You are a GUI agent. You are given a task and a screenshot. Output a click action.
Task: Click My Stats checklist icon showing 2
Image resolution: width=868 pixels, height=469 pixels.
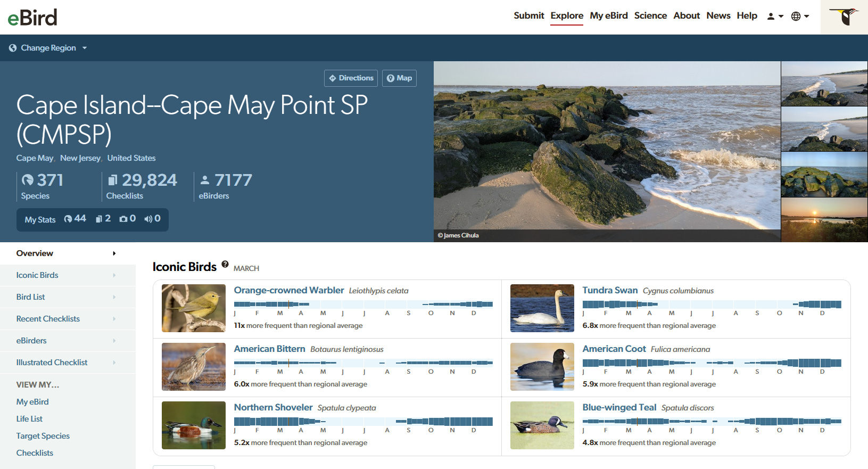(99, 219)
